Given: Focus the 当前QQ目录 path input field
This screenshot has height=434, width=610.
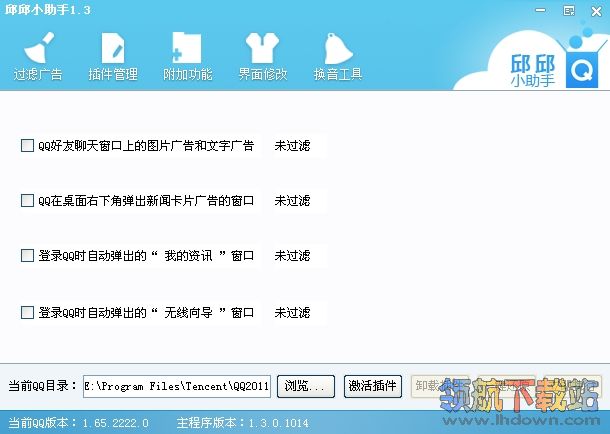Looking at the screenshot, I should pos(177,387).
